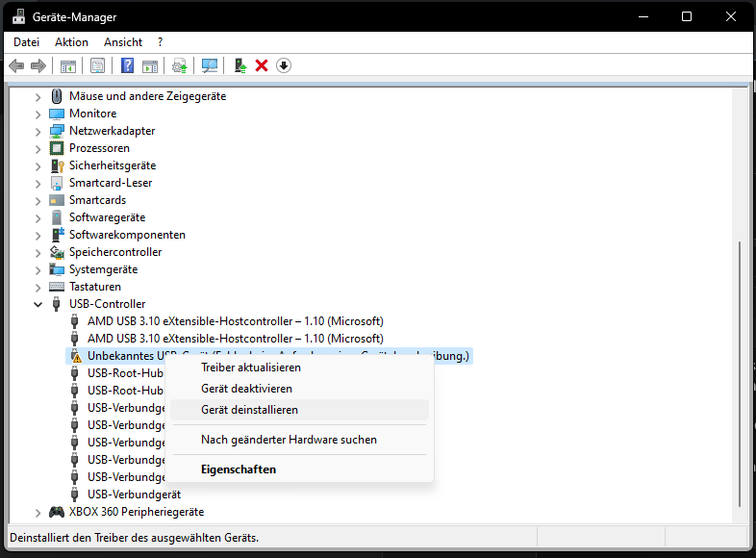Select first AMD USB 3.10 eXtensible-Hostcontroller entry
This screenshot has height=558, width=756.
pos(236,321)
